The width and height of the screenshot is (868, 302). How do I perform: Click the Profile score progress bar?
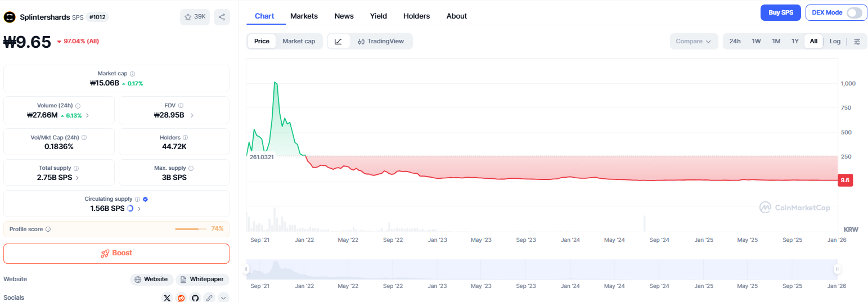[x=191, y=229]
